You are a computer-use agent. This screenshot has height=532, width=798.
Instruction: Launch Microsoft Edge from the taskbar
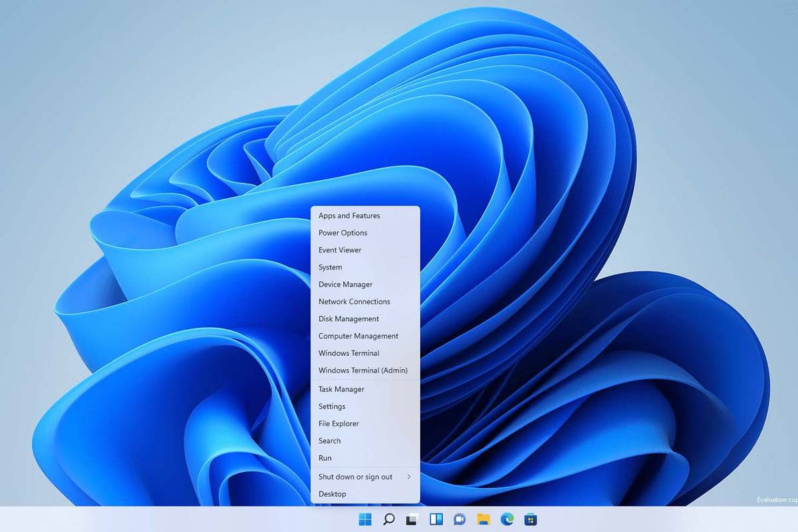click(507, 519)
